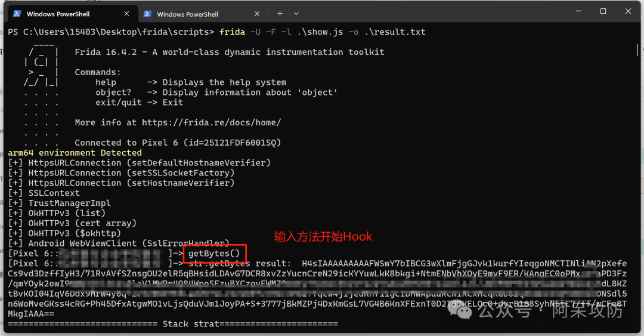
Task: Click the https://frida.re/docs/home/ URL
Action: [212, 122]
